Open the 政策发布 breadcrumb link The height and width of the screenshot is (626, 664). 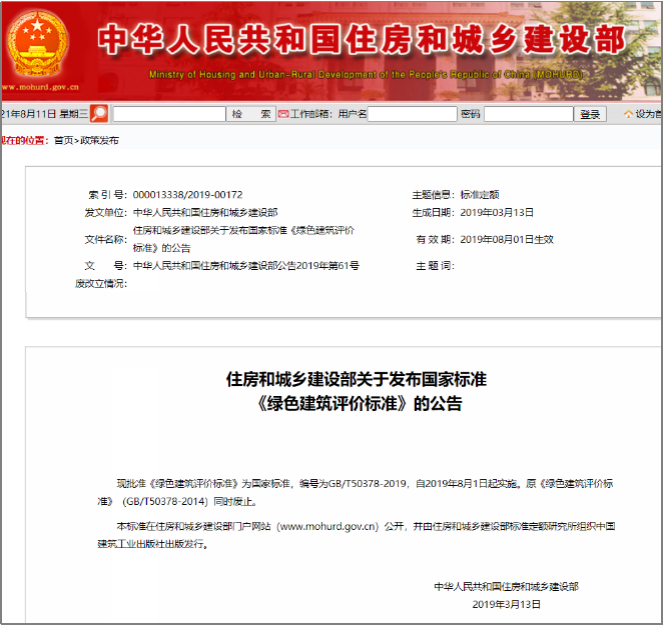[x=100, y=140]
